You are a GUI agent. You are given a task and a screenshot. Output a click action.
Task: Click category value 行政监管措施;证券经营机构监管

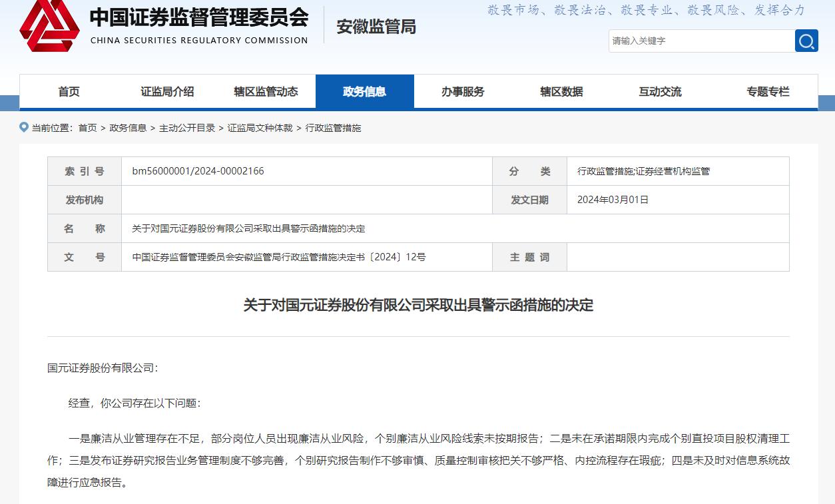click(643, 171)
